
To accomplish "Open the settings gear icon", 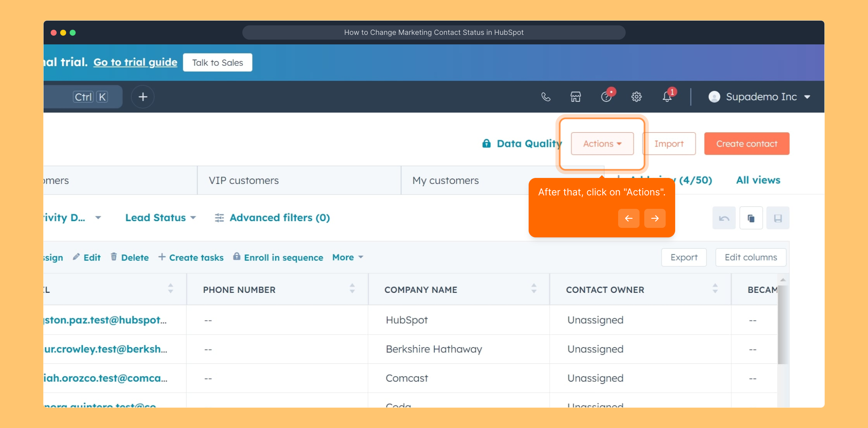I will pos(636,97).
